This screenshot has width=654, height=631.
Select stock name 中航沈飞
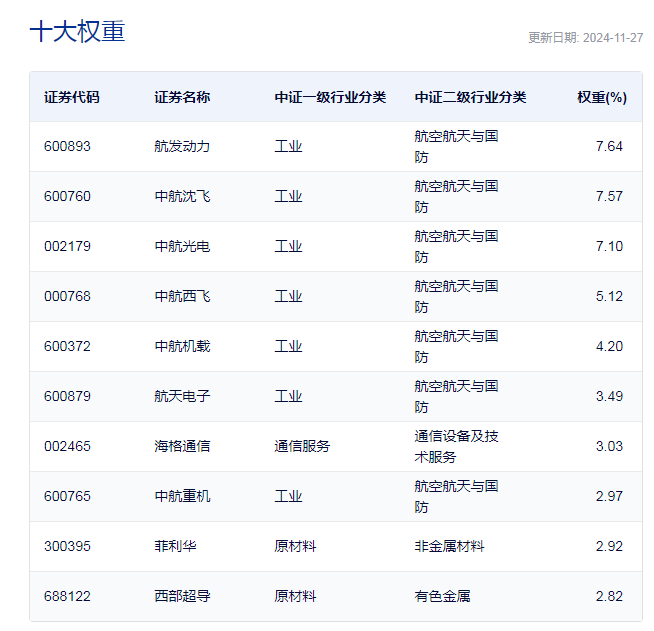coord(182,196)
